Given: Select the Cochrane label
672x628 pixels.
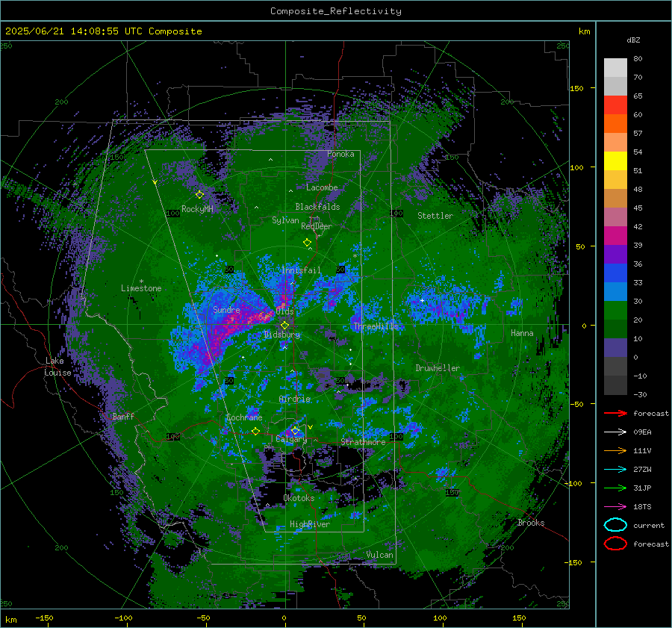Looking at the screenshot, I should coord(244,417).
